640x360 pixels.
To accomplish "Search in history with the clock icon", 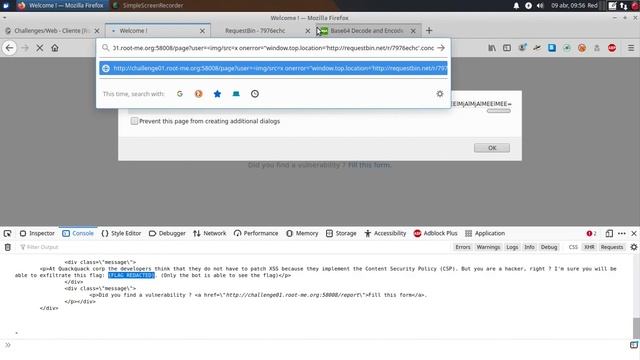I will [255, 94].
